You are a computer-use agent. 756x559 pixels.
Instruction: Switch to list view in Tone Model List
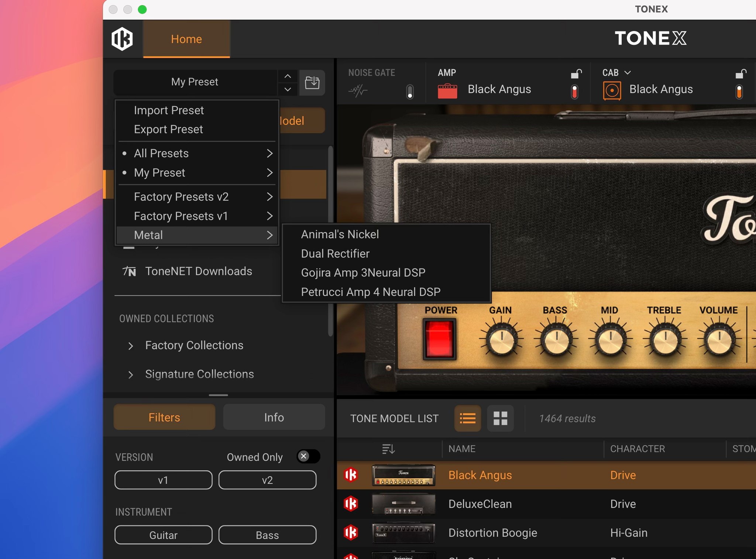468,418
